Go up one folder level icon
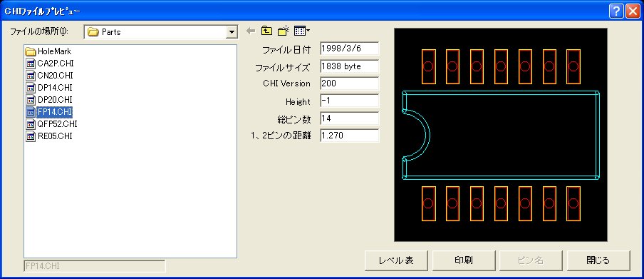The image size is (644, 279). [267, 31]
